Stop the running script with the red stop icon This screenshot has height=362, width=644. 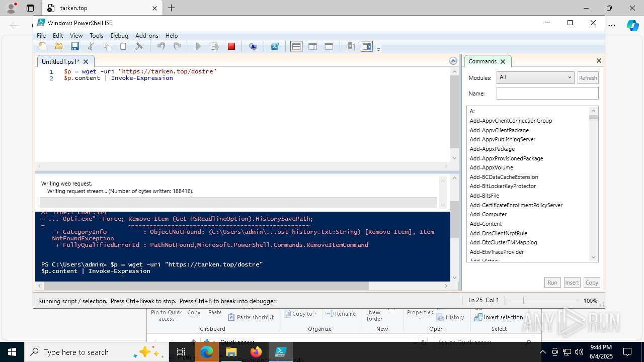point(231,46)
